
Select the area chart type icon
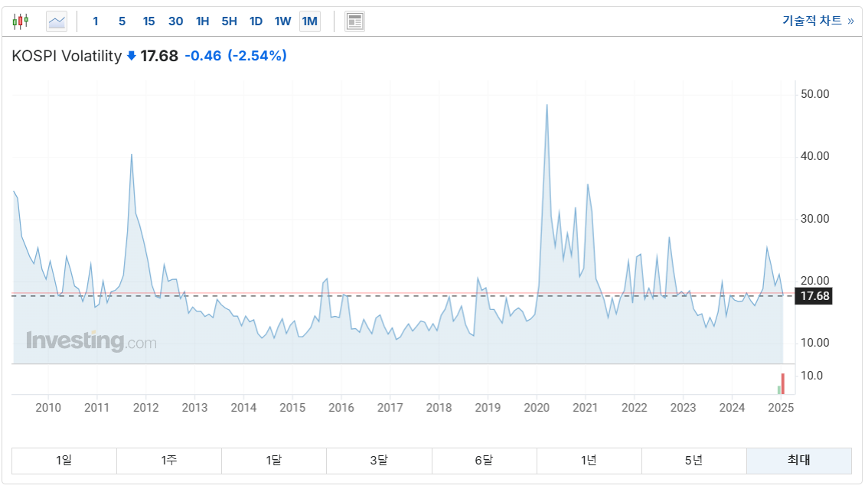coord(57,21)
